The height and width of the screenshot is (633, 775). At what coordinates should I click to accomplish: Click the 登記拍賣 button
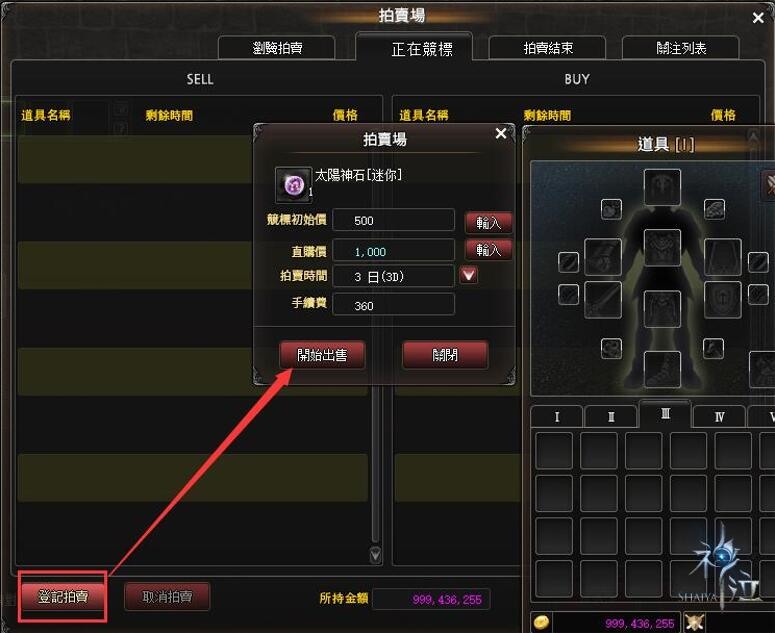(x=63, y=596)
